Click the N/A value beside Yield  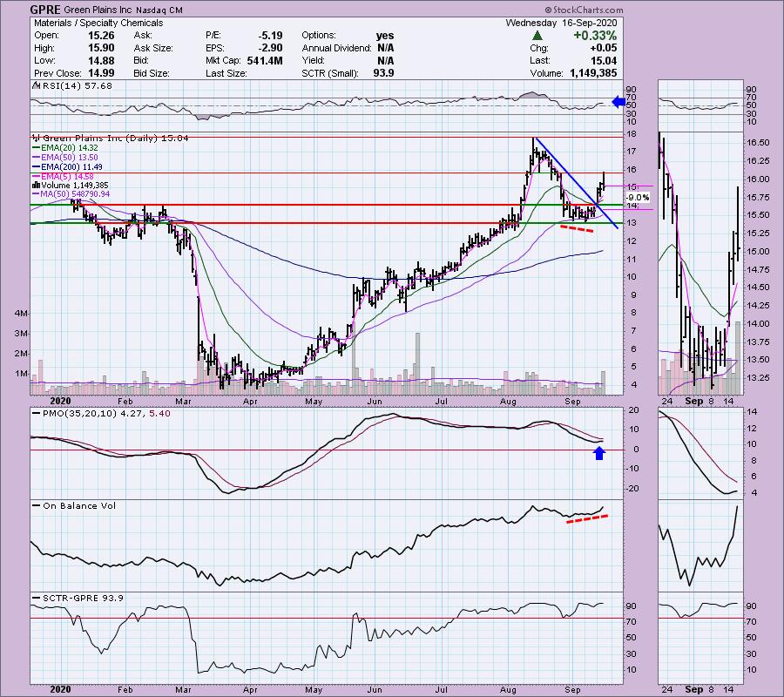(x=386, y=60)
